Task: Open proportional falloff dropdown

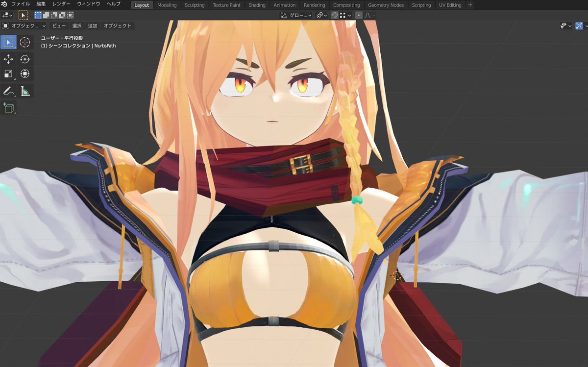Action: click(369, 15)
